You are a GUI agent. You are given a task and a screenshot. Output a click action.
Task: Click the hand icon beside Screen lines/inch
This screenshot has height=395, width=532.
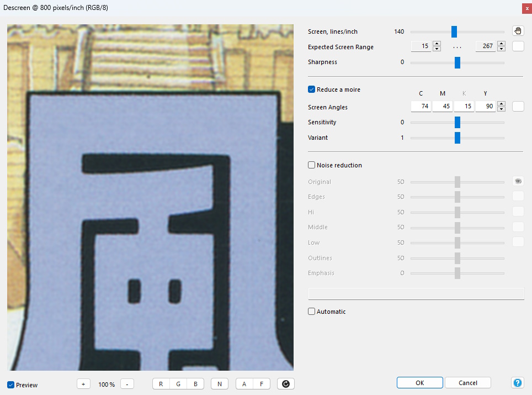(x=518, y=31)
